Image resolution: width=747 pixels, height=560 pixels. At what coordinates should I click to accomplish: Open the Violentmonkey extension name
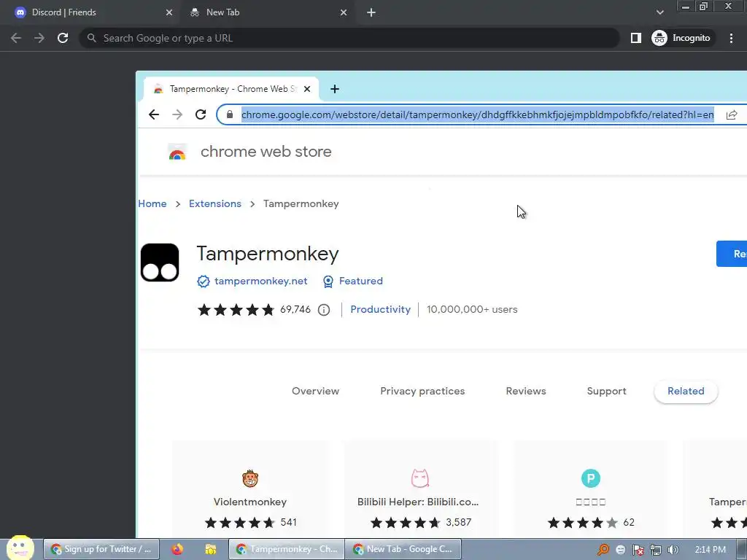[x=250, y=502]
